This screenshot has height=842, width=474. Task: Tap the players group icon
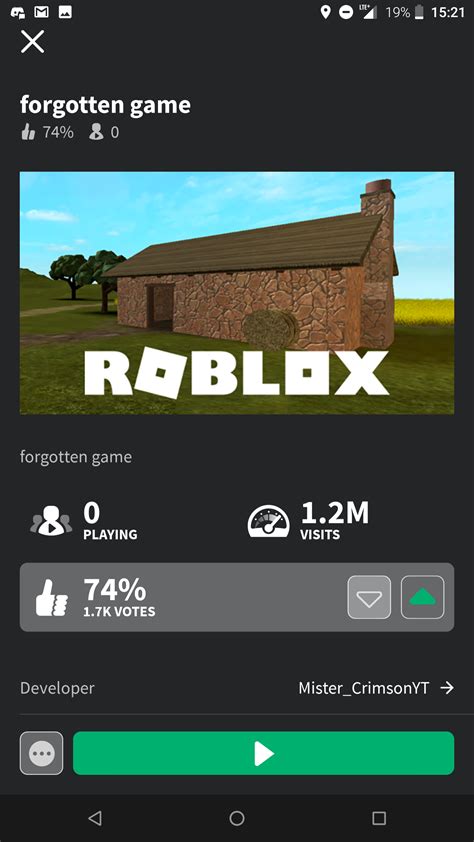click(51, 522)
